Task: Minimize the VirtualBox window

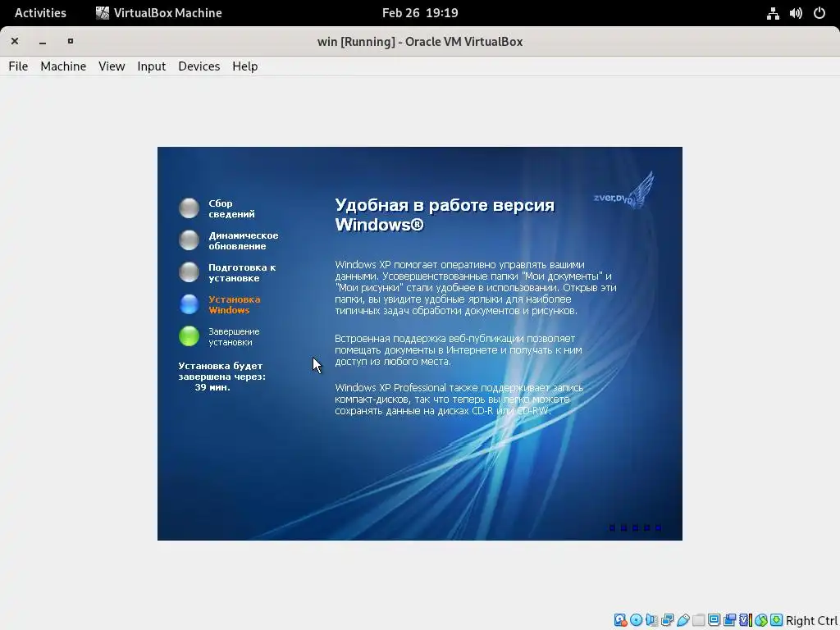Action: pyautogui.click(x=43, y=41)
